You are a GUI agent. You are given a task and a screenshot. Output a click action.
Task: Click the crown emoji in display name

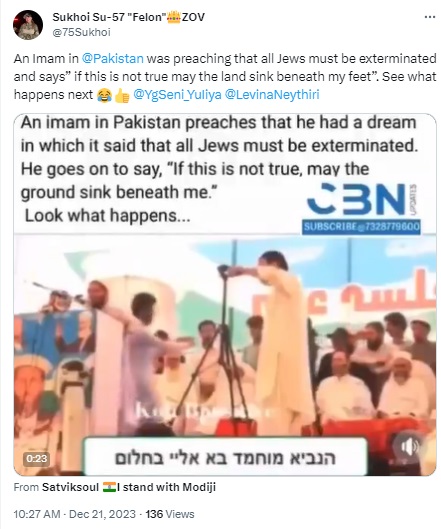[174, 17]
